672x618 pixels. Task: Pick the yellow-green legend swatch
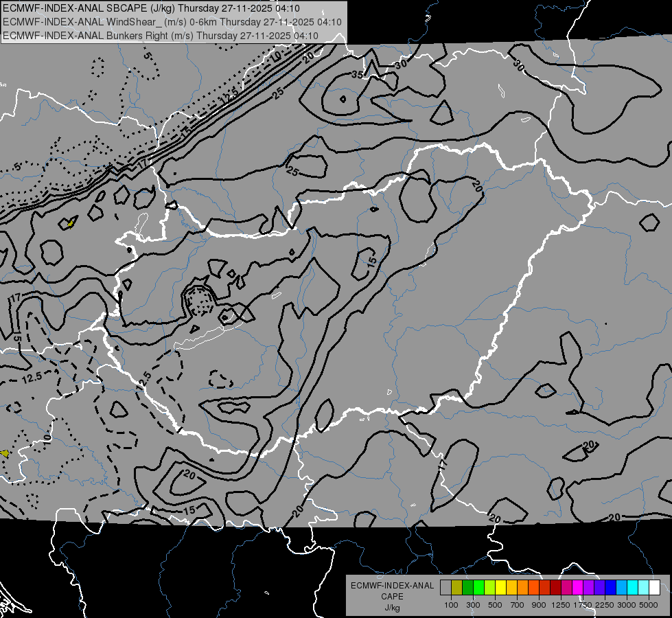[490, 587]
